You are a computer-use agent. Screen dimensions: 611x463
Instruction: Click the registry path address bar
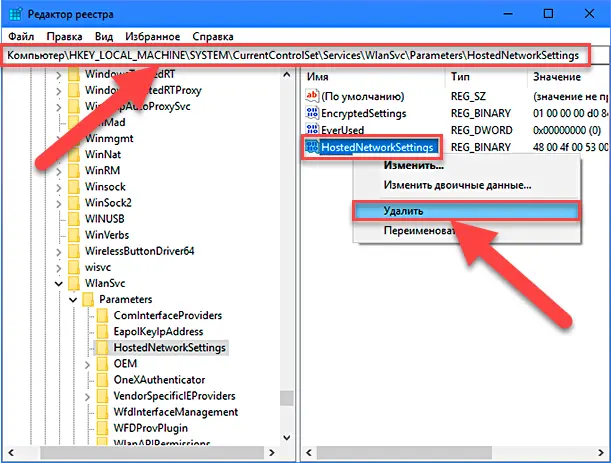click(x=297, y=56)
